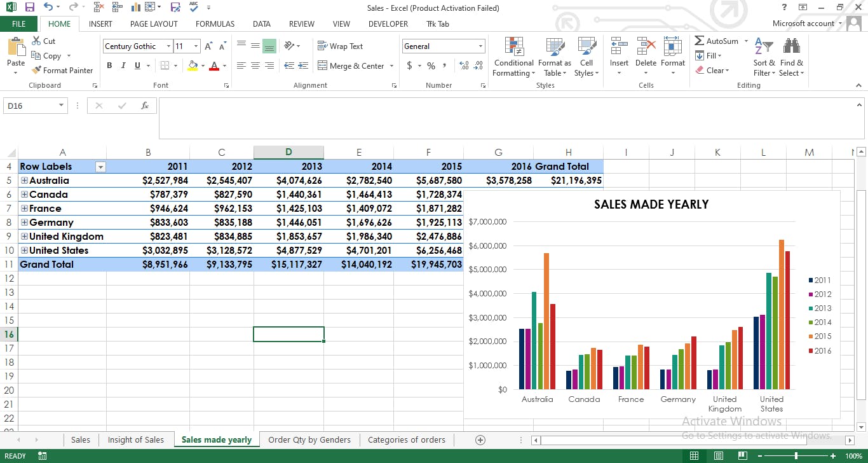Decrease font size with the small A icon
The height and width of the screenshot is (463, 868).
point(222,46)
